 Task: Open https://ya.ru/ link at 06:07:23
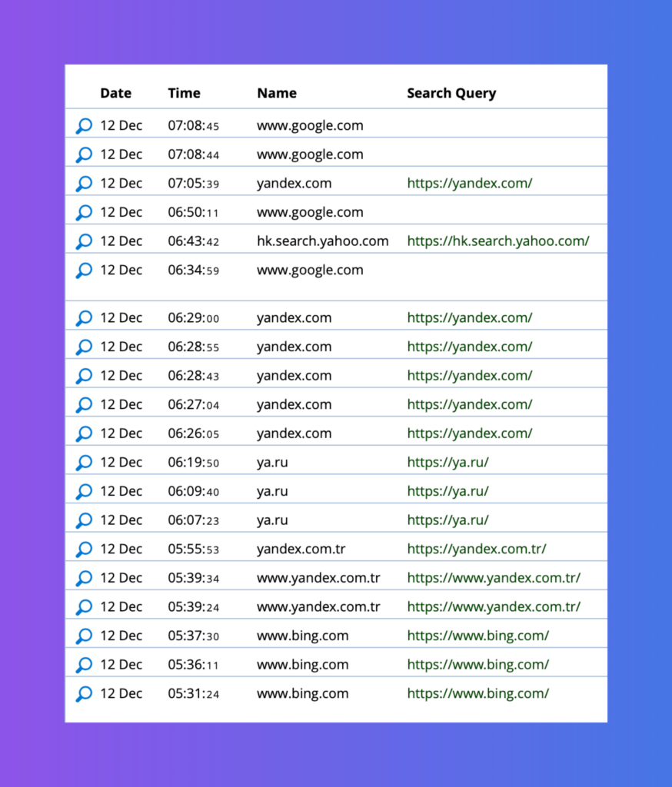(447, 520)
